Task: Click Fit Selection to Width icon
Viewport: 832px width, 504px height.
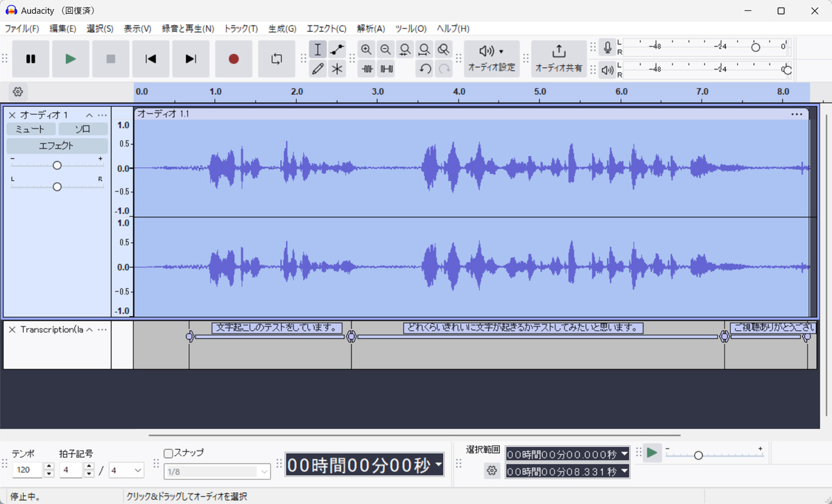Action: coord(405,50)
